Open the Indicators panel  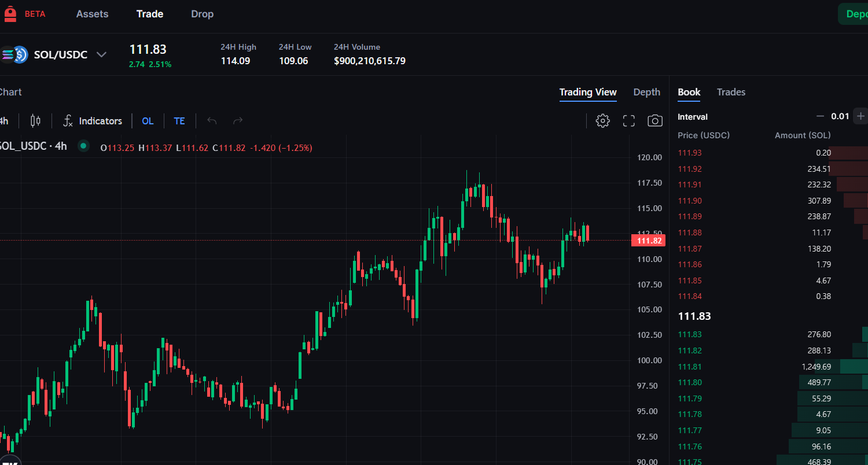coord(93,121)
